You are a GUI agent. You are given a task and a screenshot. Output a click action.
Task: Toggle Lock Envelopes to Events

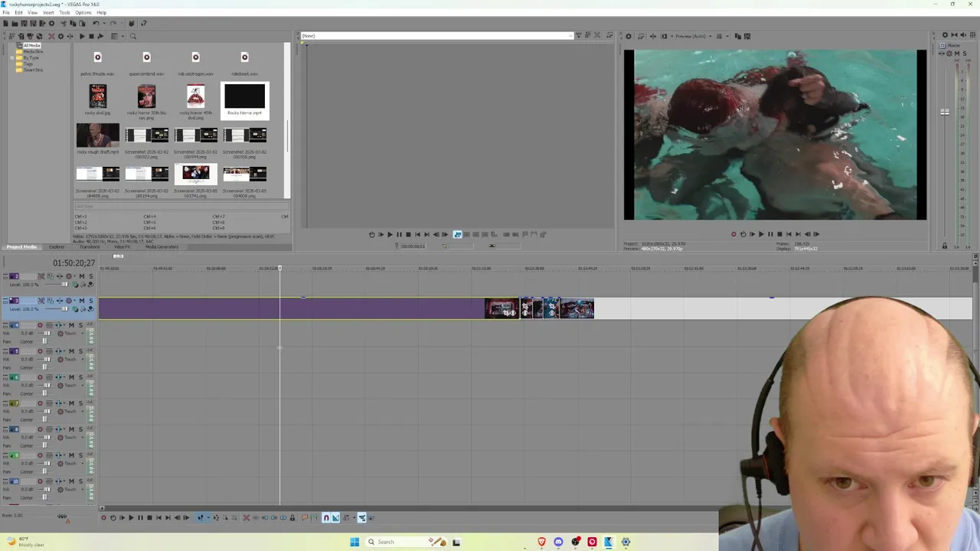pos(361,518)
